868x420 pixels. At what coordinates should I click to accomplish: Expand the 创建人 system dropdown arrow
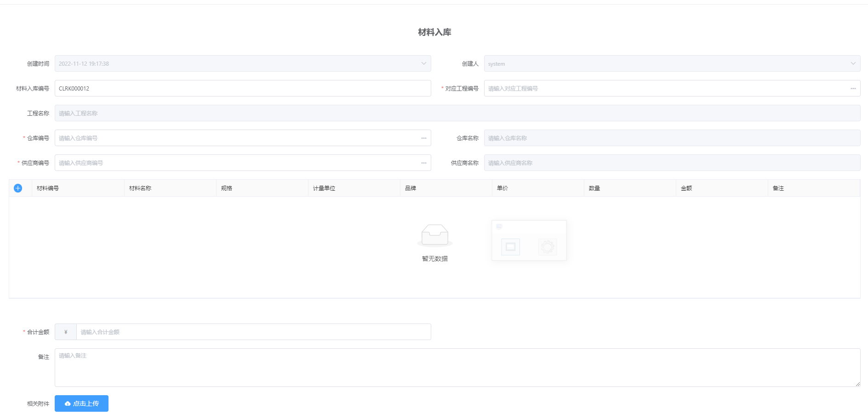coord(853,63)
